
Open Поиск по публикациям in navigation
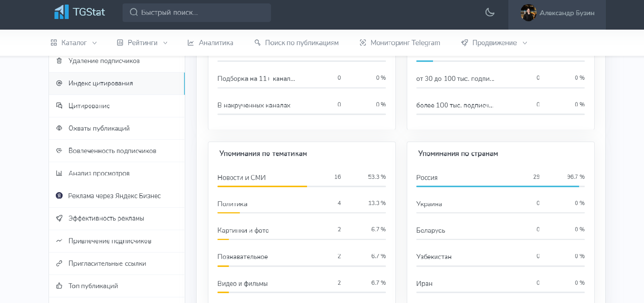click(296, 43)
